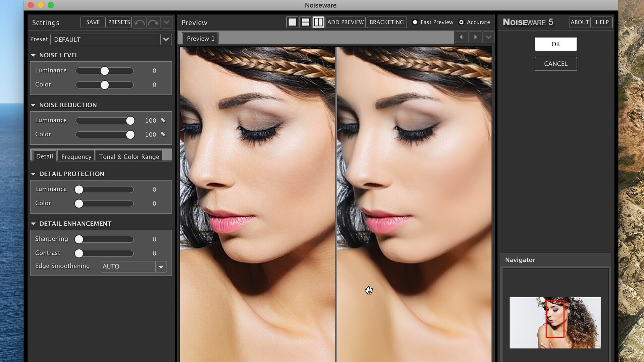Click the Sharpening slider handle
Viewport: 644px width, 362px height.
pos(79,239)
